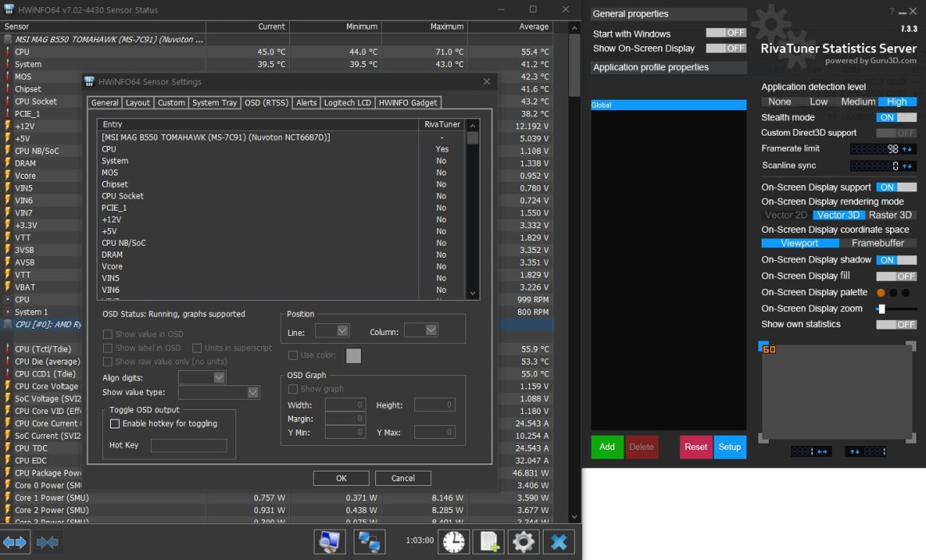The width and height of the screenshot is (926, 560).
Task: Toggle Show own statistics switch
Action: click(896, 325)
